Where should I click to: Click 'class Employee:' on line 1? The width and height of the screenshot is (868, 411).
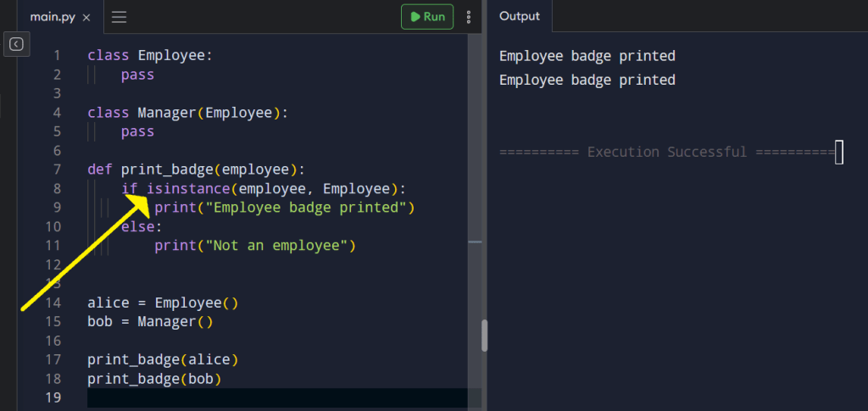pos(150,56)
